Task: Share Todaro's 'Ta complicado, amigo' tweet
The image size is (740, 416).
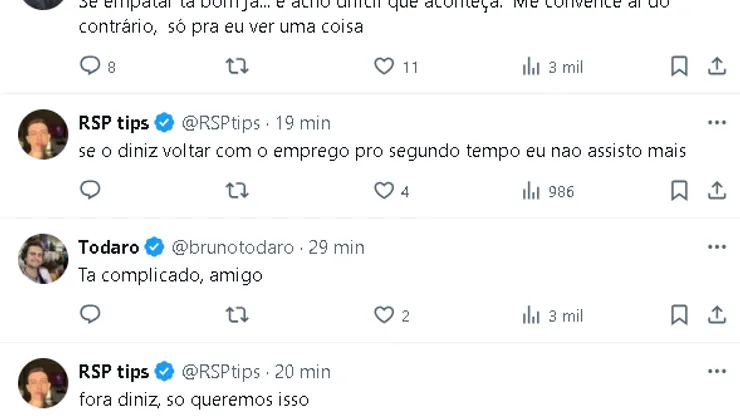Action: (717, 315)
